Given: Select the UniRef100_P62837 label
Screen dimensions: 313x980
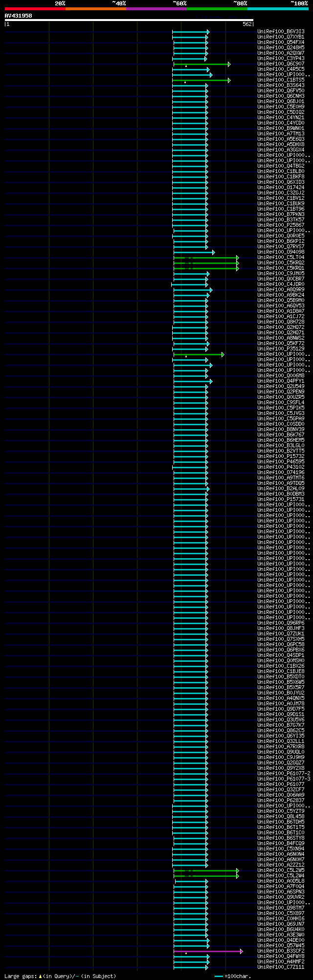Looking at the screenshot, I should [281, 800].
